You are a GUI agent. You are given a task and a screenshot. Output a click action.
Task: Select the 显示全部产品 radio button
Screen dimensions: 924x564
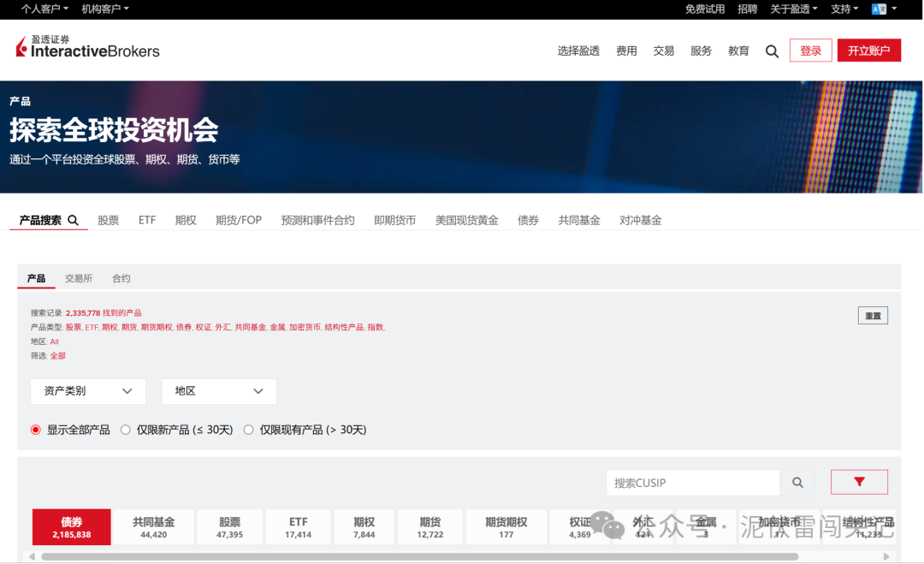(35, 430)
